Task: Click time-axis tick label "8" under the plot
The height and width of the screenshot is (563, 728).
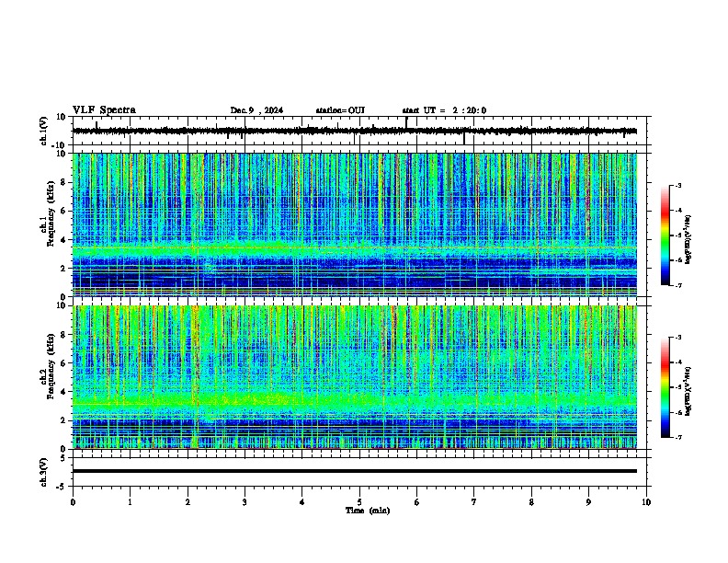Action: point(531,502)
